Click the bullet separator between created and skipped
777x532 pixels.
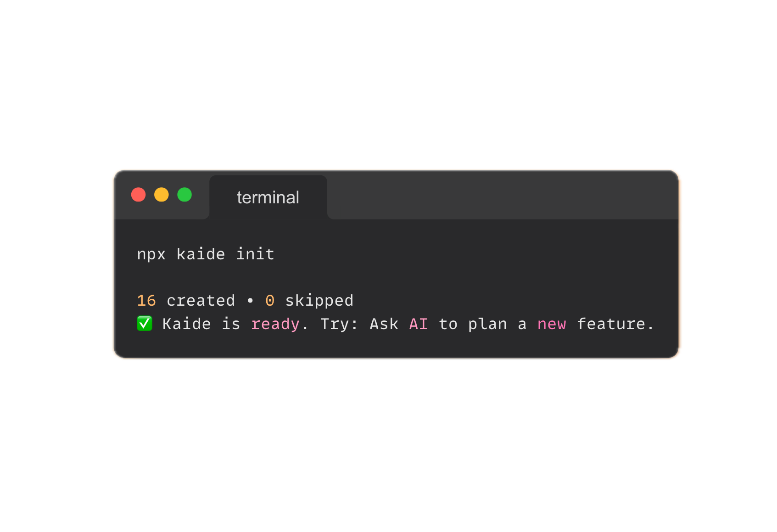point(250,301)
